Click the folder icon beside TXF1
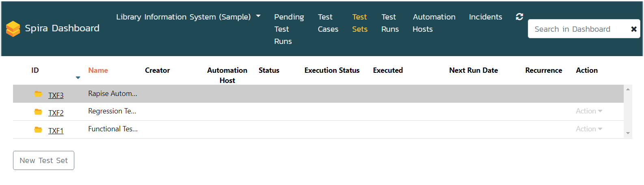Screen dimensions: 644x185 [x=38, y=130]
